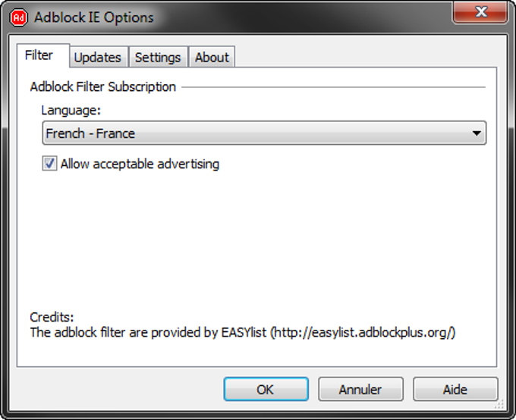Click the easylist.adblockplus.org URL in credits
The height and width of the screenshot is (420, 516).
[363, 333]
